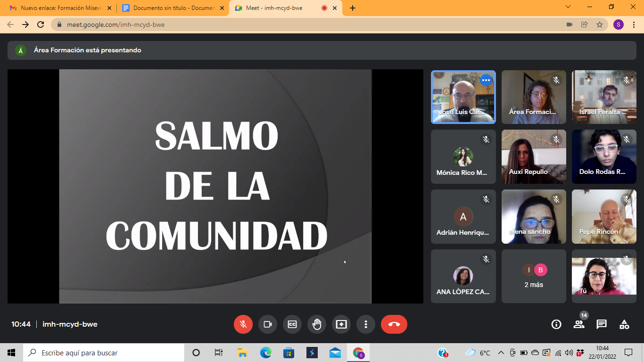644x362 pixels.
Task: Select Pepe Rincón's video tile
Action: click(604, 217)
